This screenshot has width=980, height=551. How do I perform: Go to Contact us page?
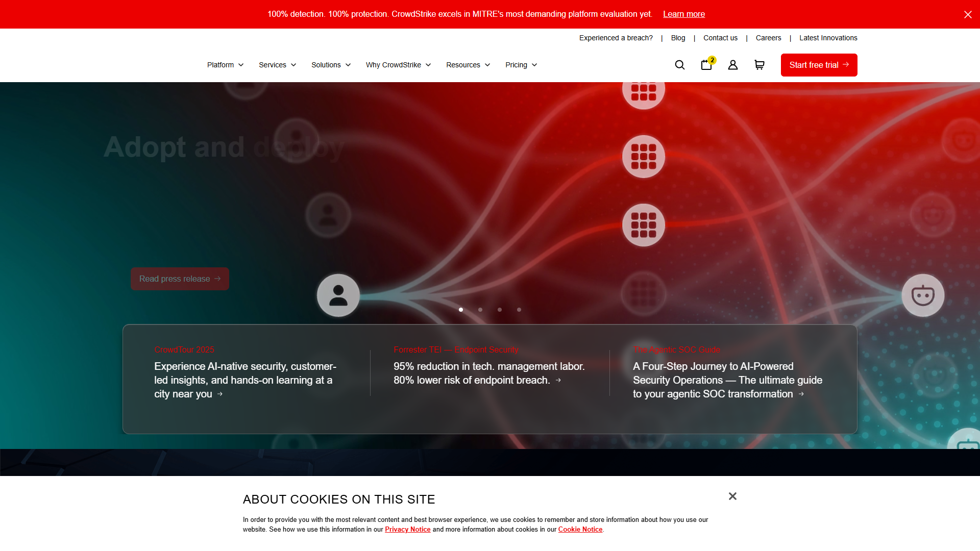tap(720, 38)
